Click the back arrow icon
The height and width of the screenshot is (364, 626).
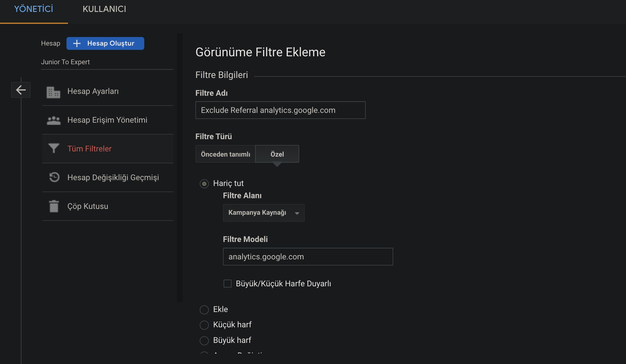[21, 90]
